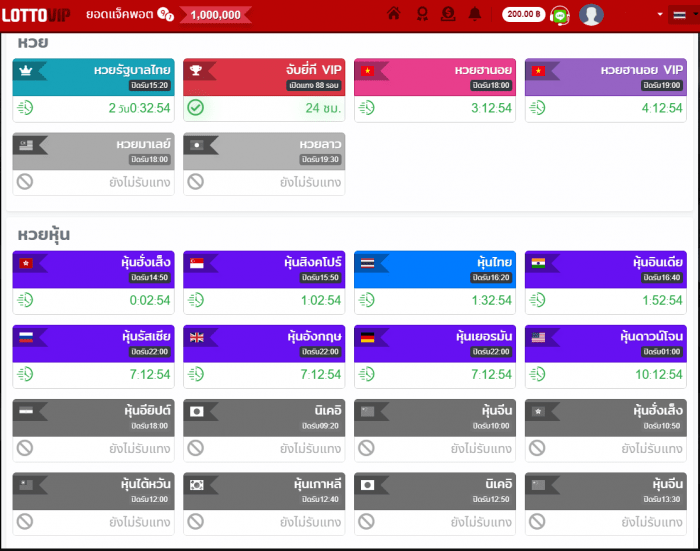700x551 pixels.
Task: Click the 1,000,000 jackpot amount
Action: [215, 15]
